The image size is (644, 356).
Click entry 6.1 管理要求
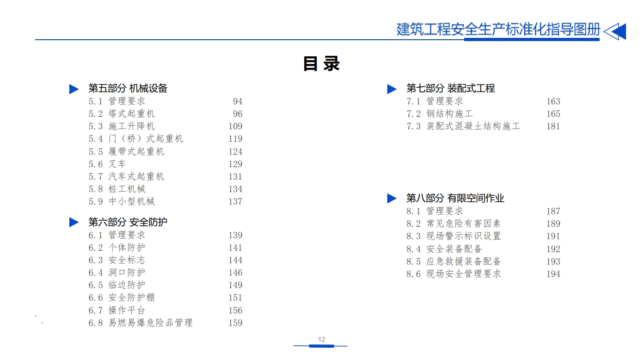pos(117,235)
